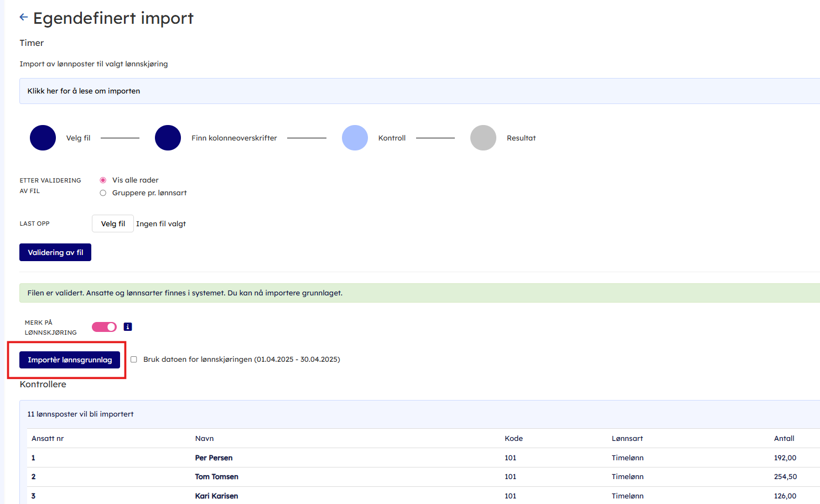
Task: Click the Validering av fil button
Action: pyautogui.click(x=55, y=252)
